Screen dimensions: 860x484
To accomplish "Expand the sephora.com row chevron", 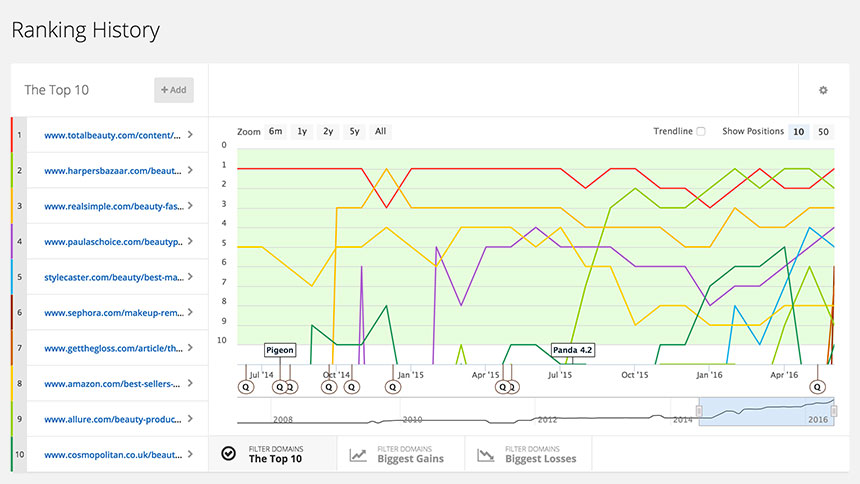I will point(190,312).
